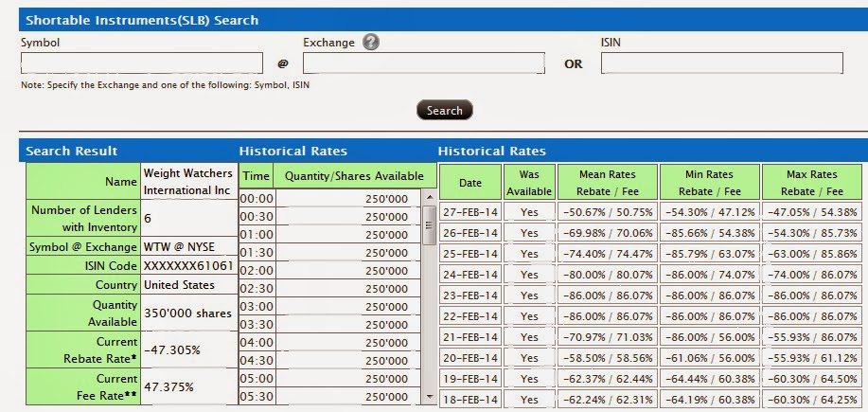Click the ISIN Code value XXXXXXX61061
This screenshot has width=868, height=412.
(189, 266)
